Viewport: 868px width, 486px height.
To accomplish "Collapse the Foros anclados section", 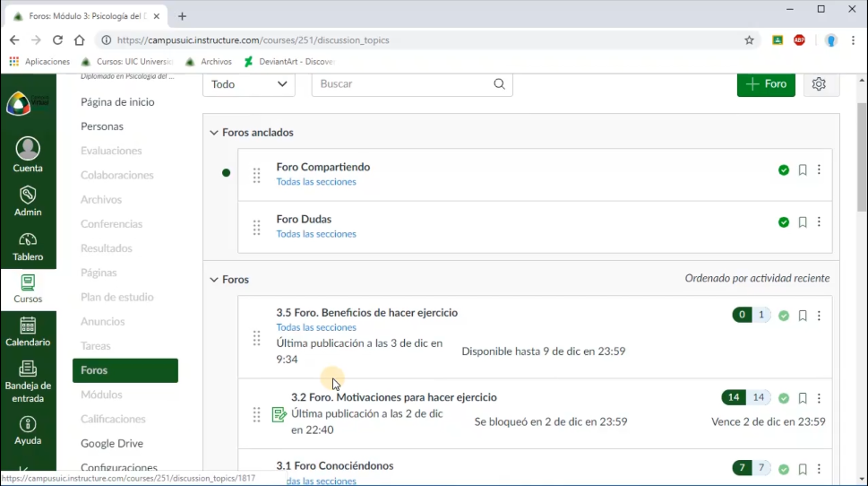I will pos(214,133).
